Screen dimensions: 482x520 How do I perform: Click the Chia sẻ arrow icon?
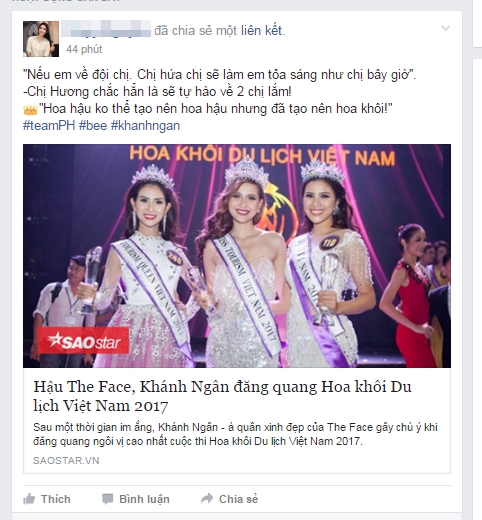pos(207,498)
